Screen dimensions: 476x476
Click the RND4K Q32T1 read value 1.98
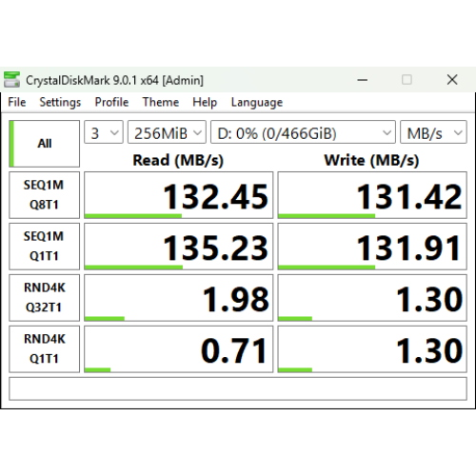point(179,298)
